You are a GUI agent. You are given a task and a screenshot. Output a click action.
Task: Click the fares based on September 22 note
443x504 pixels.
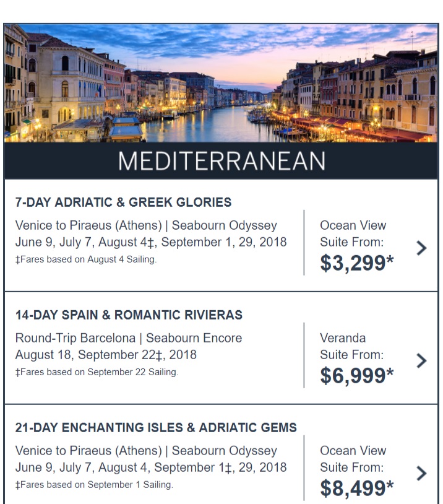(x=97, y=372)
